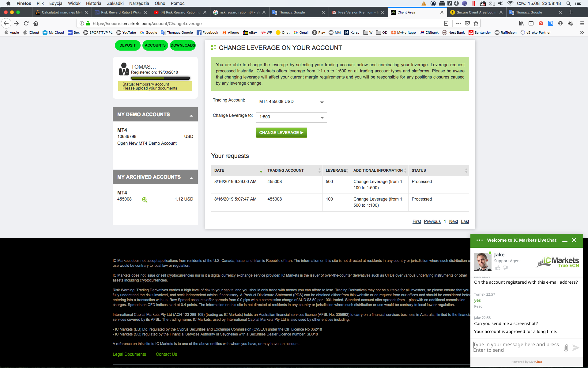Click agent Jake's avatar photo

(482, 262)
